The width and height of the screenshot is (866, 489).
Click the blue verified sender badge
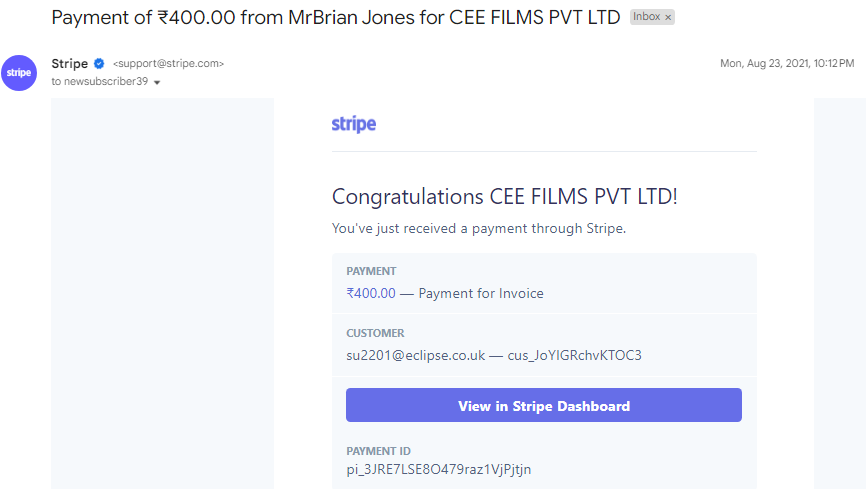coord(99,64)
